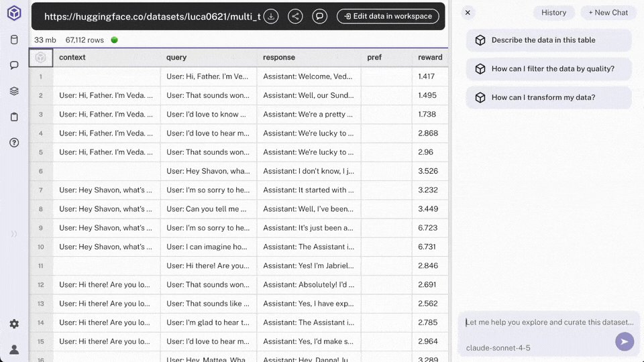
Task: Select row number 11
Action: (41, 266)
